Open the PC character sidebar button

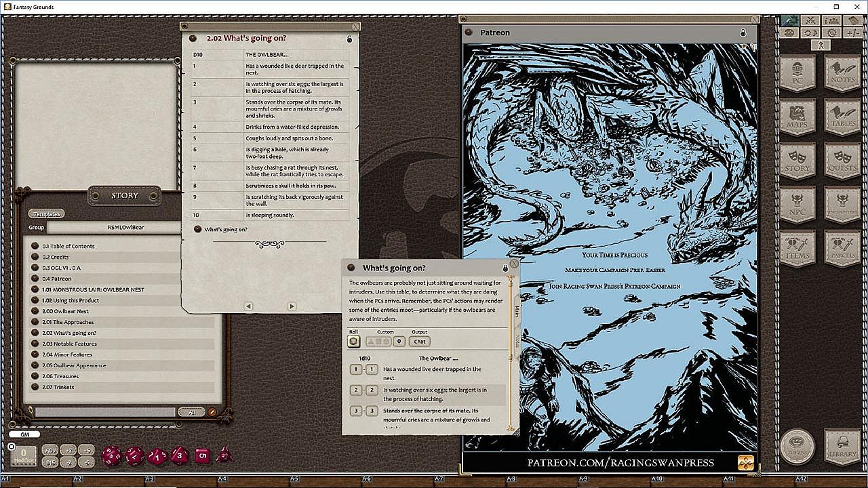797,73
